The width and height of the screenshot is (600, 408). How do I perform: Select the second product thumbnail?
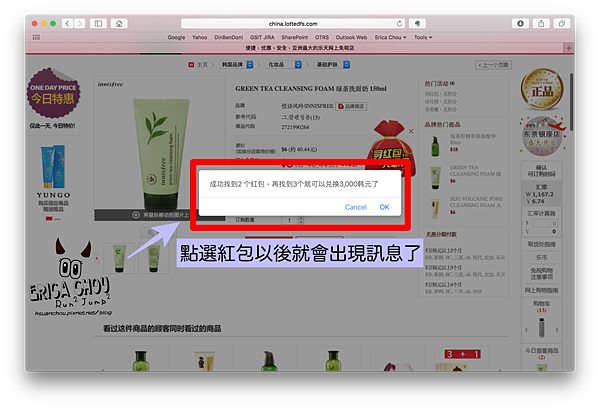pos(153,258)
